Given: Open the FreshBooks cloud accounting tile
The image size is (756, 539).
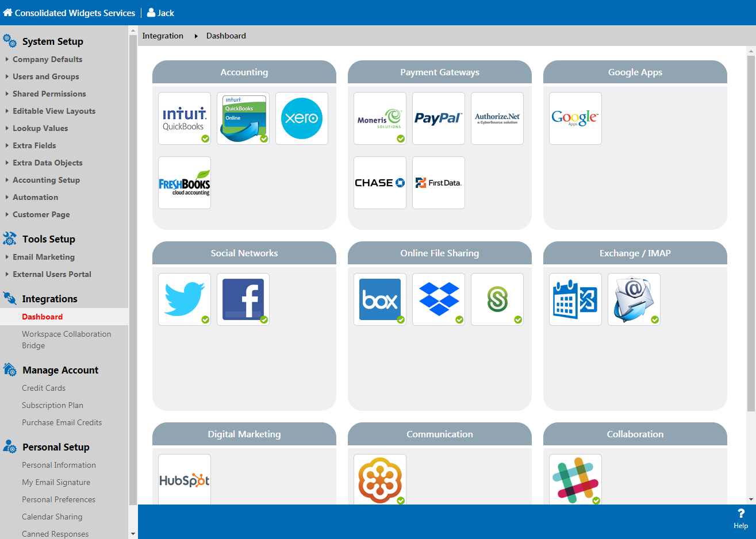Looking at the screenshot, I should point(185,183).
